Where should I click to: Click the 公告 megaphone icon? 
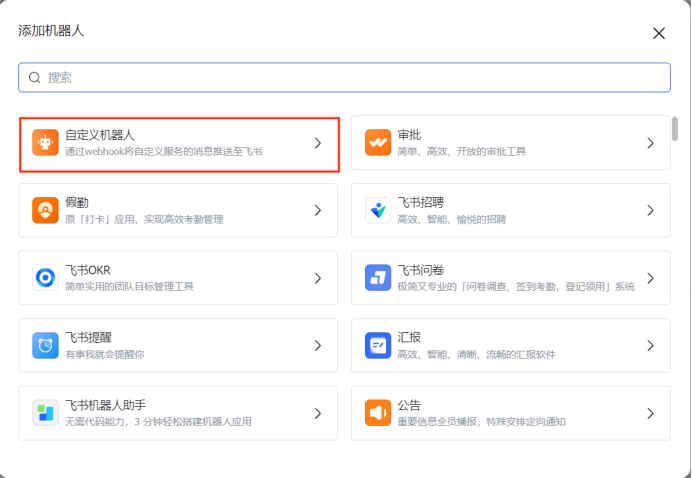pos(378,413)
